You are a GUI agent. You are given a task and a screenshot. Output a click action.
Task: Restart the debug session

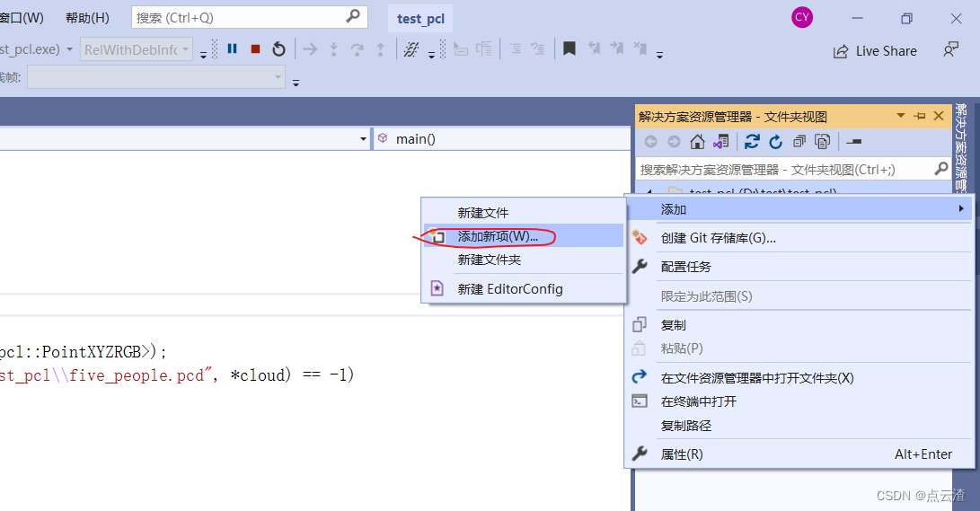[x=278, y=48]
